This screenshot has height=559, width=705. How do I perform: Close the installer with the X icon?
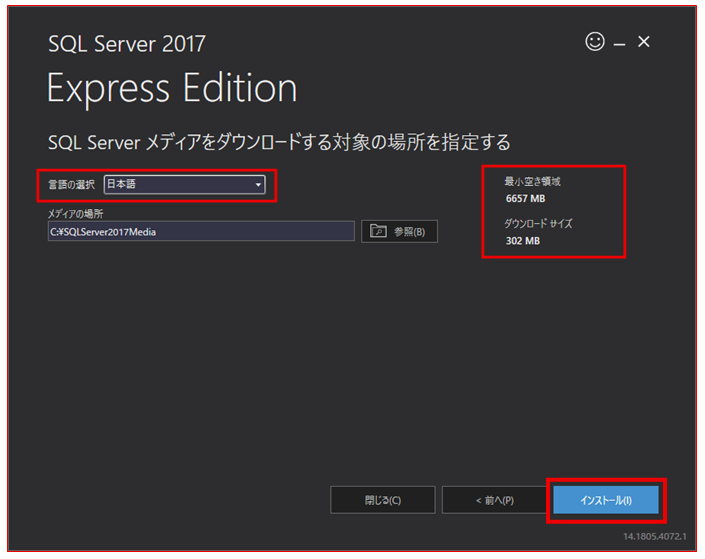643,42
